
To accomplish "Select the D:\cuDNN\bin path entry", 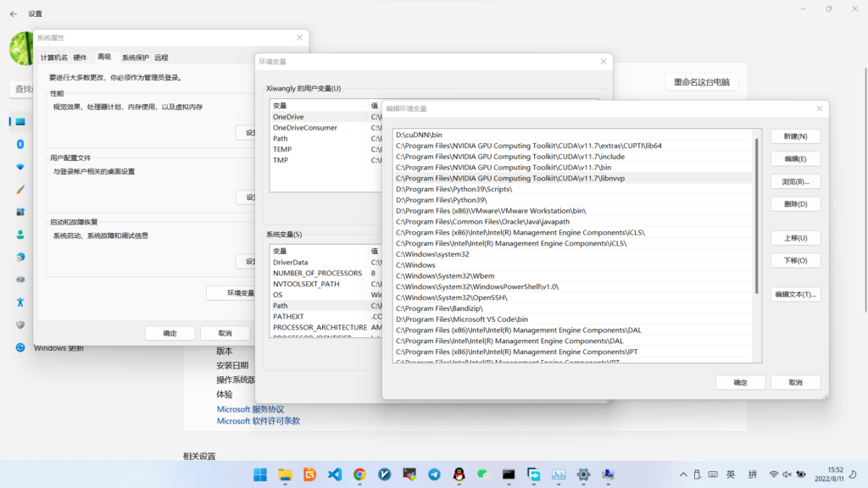I will (x=573, y=135).
